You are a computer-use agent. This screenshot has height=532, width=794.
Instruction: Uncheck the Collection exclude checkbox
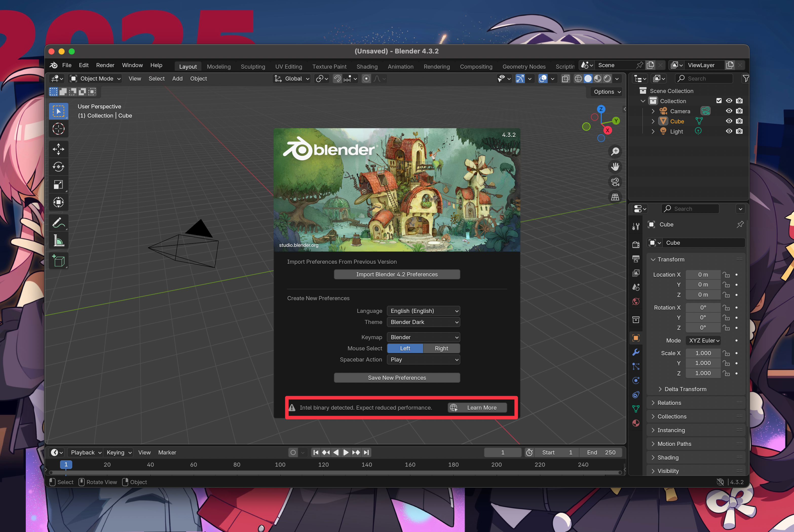[x=719, y=101]
